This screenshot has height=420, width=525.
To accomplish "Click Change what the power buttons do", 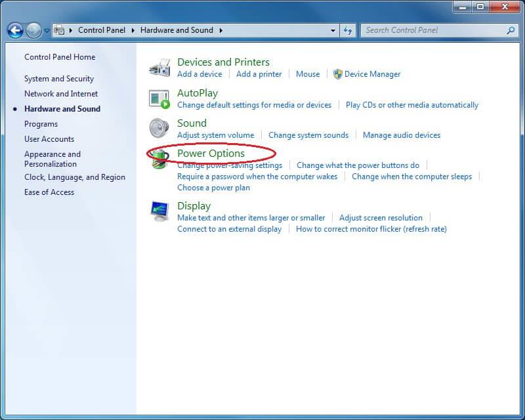I will (x=358, y=165).
